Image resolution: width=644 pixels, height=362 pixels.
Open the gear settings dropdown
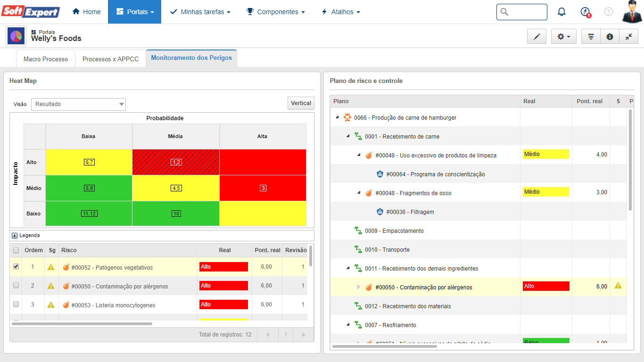563,37
